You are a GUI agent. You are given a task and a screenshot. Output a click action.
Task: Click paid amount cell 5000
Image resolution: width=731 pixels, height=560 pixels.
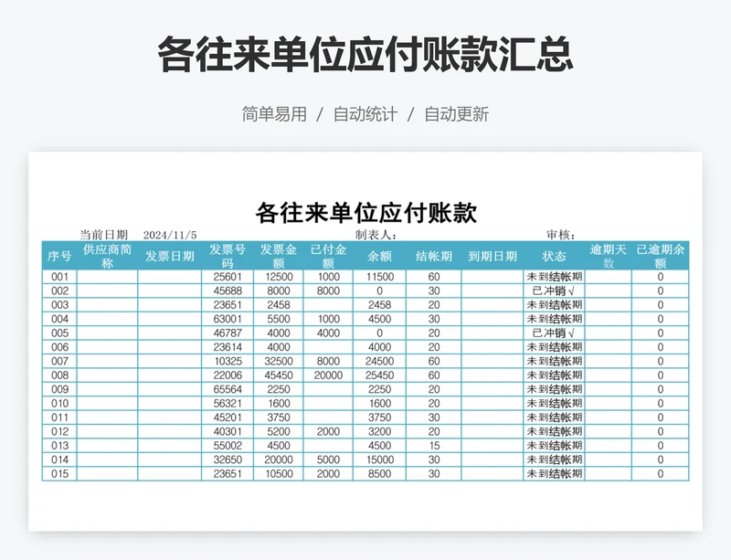(328, 460)
